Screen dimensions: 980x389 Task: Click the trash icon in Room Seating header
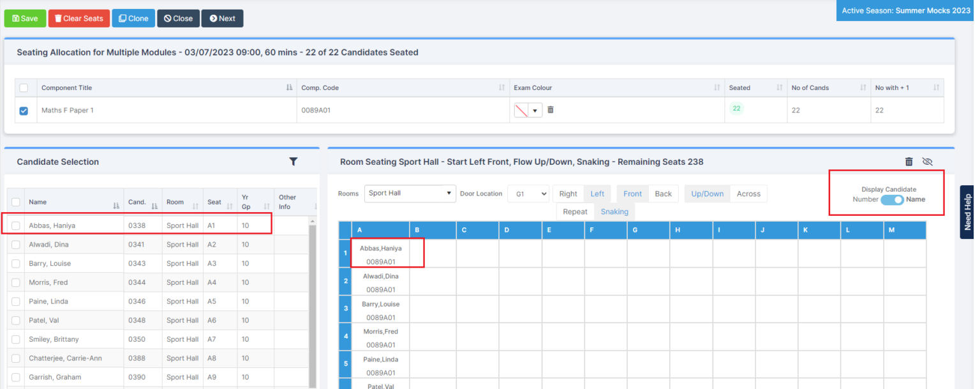click(x=909, y=162)
